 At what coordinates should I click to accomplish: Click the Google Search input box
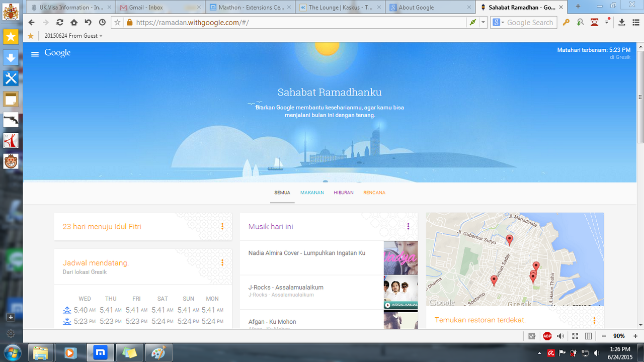[531, 22]
